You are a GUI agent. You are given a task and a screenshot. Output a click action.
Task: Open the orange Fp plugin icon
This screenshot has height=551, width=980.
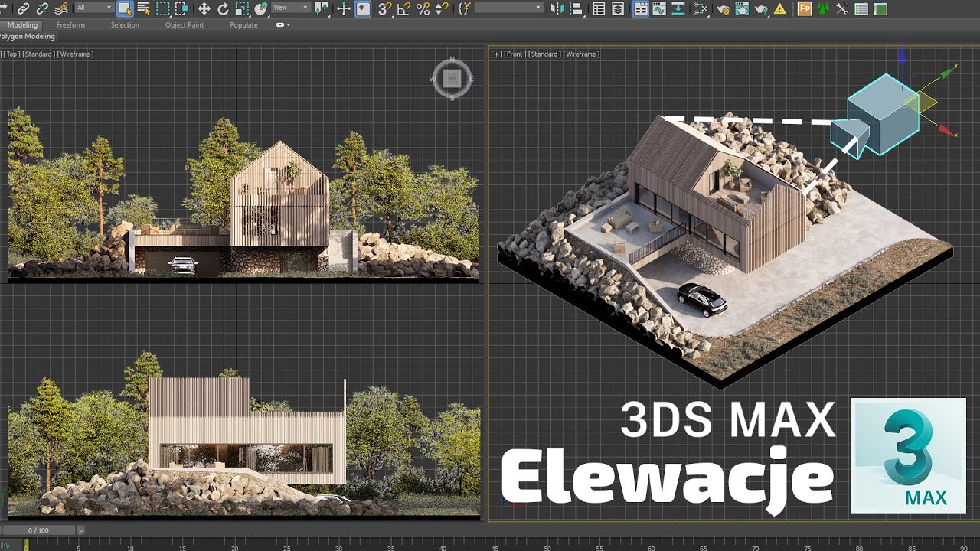tap(805, 8)
